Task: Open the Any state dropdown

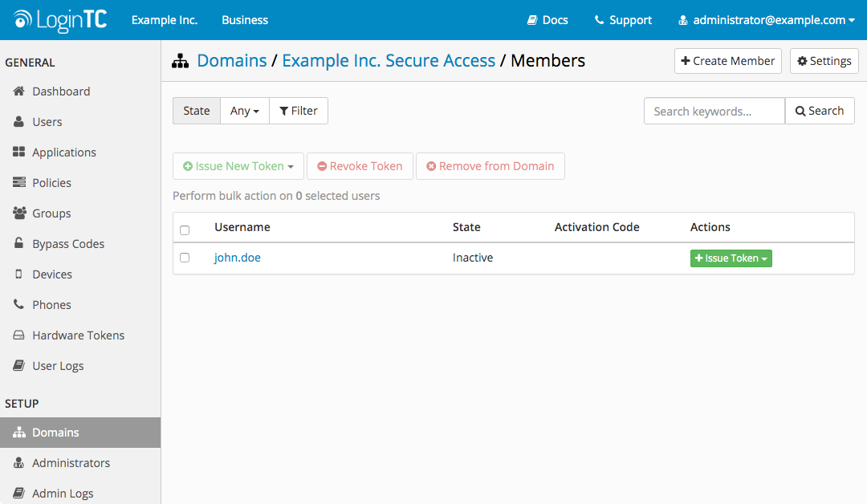Action: (x=244, y=111)
